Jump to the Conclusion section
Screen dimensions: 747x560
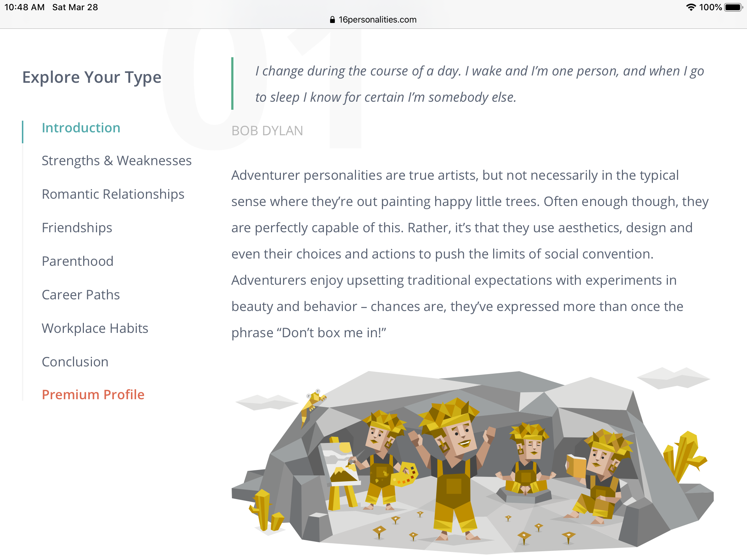click(x=75, y=362)
